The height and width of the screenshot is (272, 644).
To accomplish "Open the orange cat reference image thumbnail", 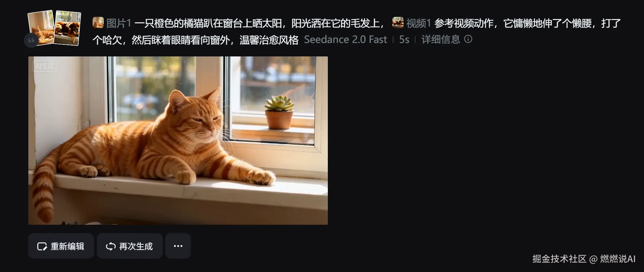I will [41, 28].
